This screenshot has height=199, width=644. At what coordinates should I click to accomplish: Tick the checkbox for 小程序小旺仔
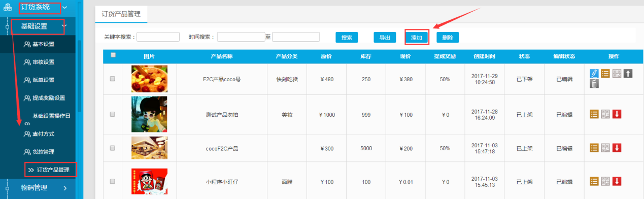click(x=113, y=181)
